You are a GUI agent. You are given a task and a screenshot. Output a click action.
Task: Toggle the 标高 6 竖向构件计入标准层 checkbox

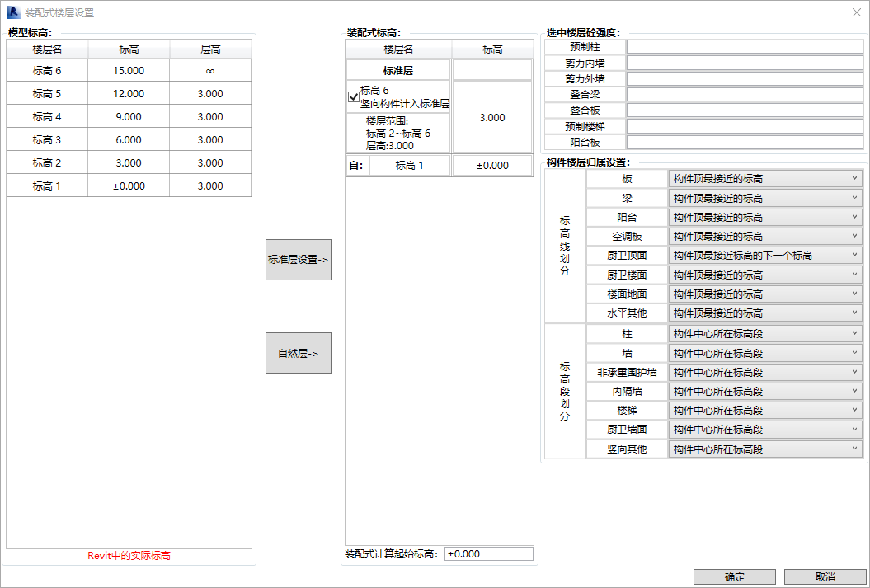(354, 97)
